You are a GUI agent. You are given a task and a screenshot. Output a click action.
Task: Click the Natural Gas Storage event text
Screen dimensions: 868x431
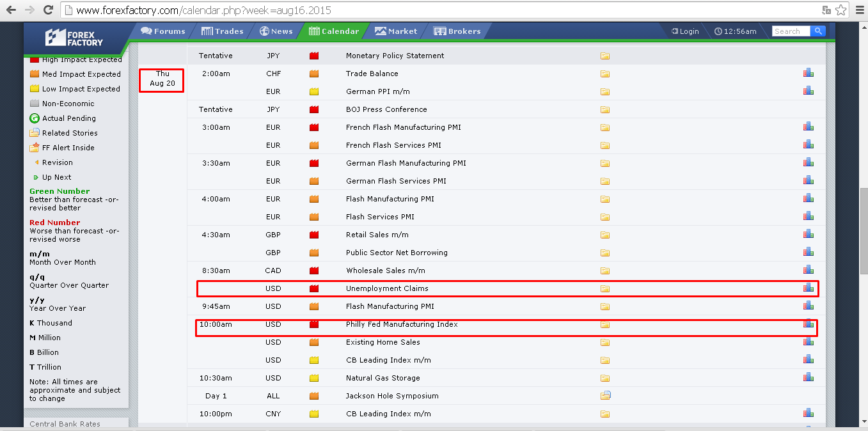pos(383,379)
